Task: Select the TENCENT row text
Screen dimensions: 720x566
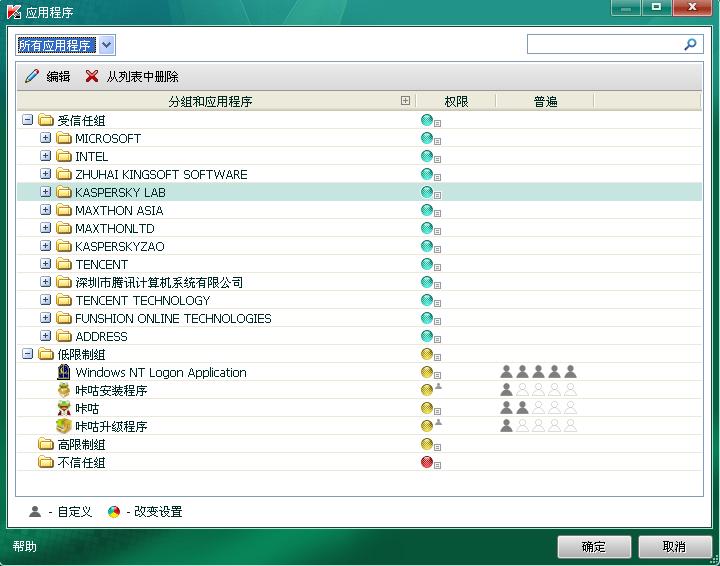Action: coord(102,264)
